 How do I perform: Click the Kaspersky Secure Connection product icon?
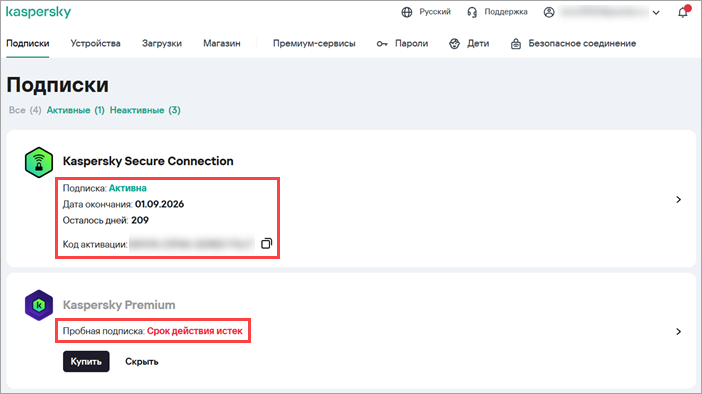tap(39, 162)
